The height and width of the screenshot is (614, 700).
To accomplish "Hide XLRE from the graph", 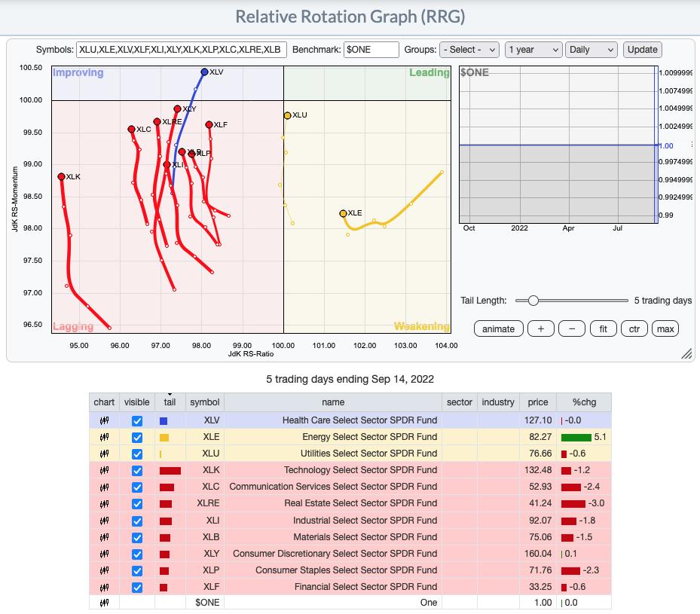I will pos(137,504).
